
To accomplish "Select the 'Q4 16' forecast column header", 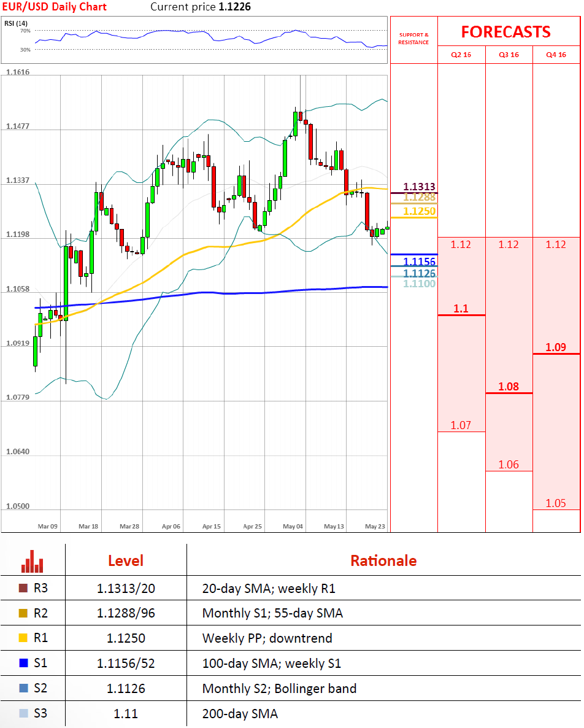I will pyautogui.click(x=556, y=55).
